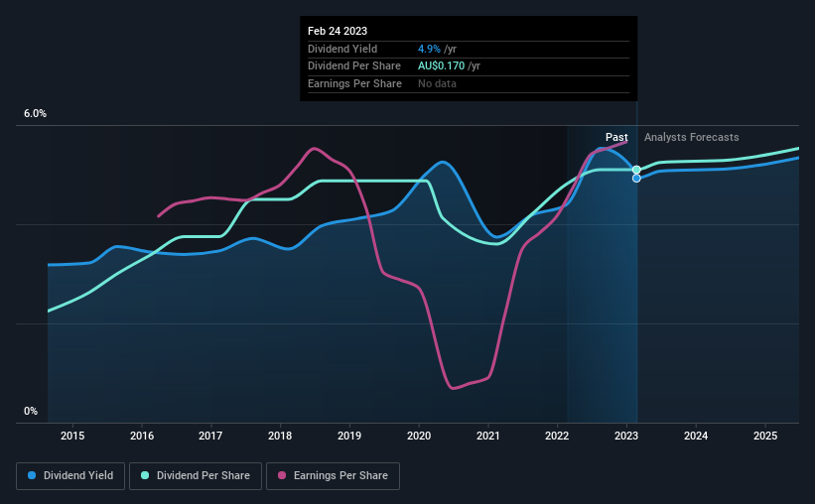Click the blue Dividend Yield legend dot

(32, 475)
